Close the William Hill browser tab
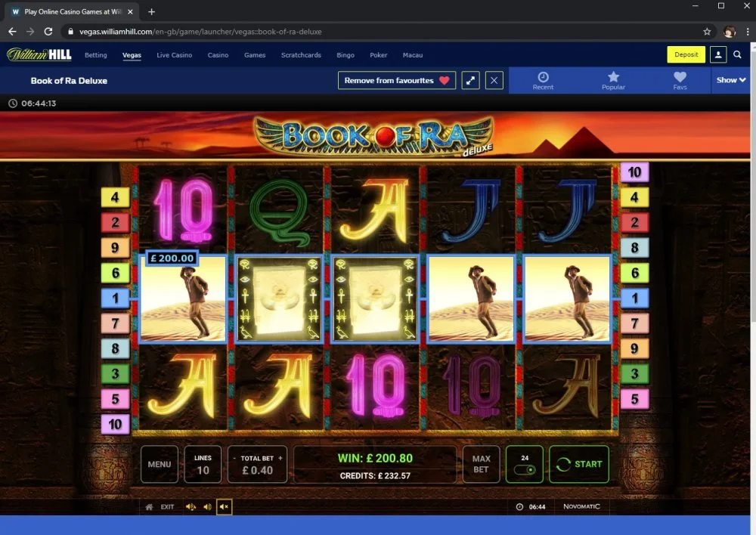 (130, 11)
